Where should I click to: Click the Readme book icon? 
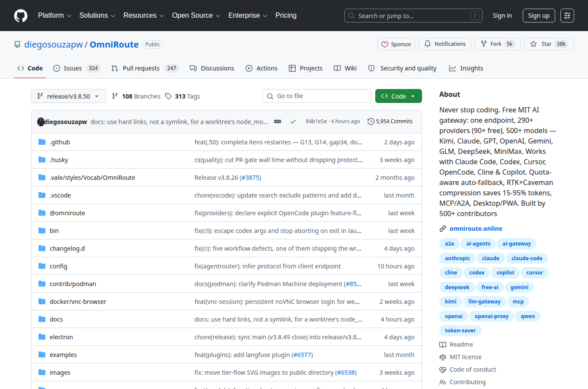coord(443,344)
